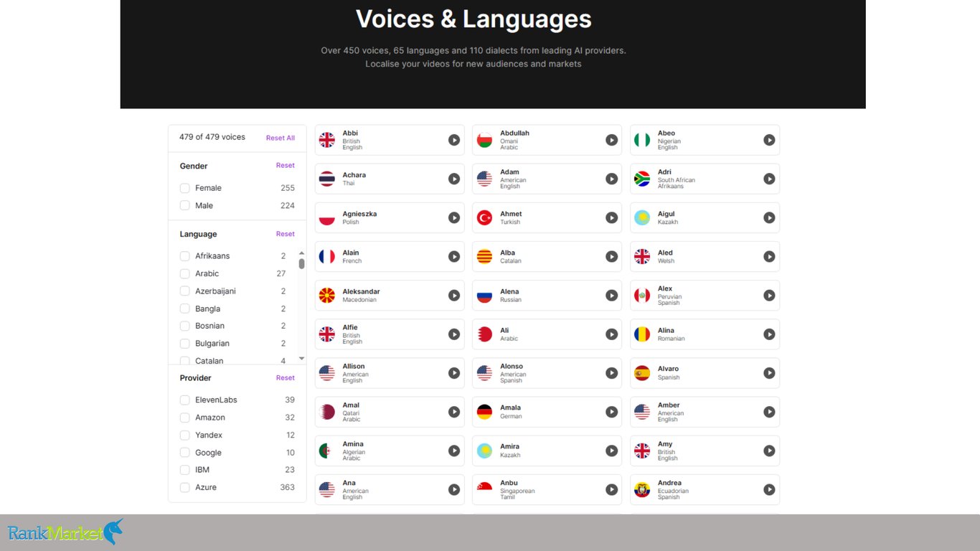This screenshot has width=980, height=551.
Task: Select the Alena voice Russian flag
Action: (485, 295)
